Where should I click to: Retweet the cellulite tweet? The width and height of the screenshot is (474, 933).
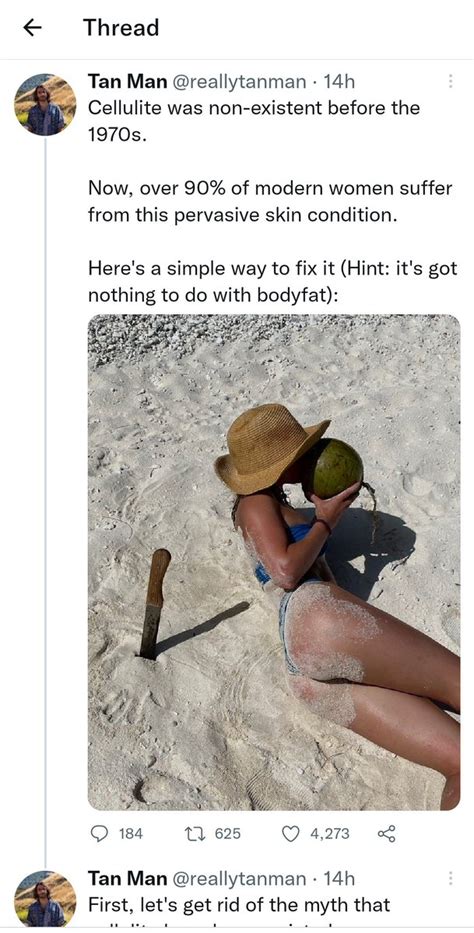tap(199, 834)
